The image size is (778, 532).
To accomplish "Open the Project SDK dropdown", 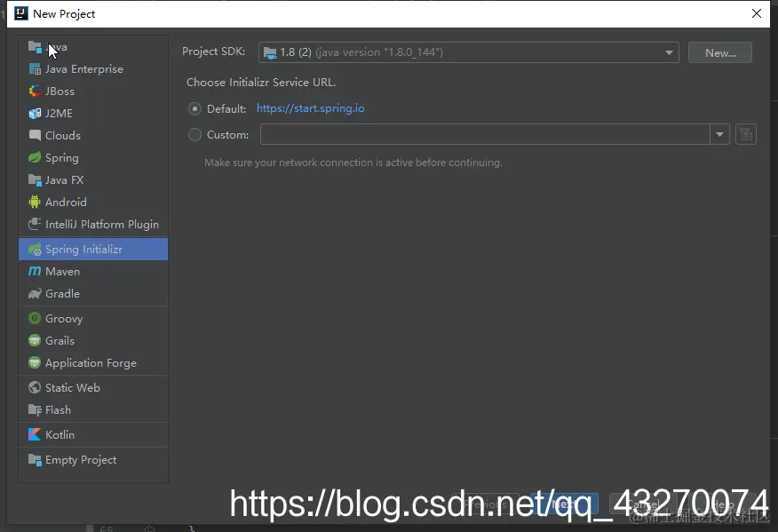I will pyautogui.click(x=468, y=52).
